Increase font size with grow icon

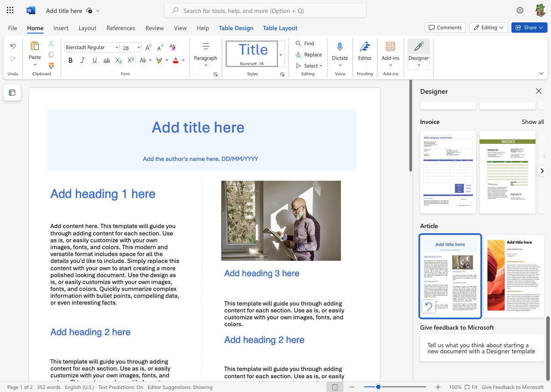[148, 47]
